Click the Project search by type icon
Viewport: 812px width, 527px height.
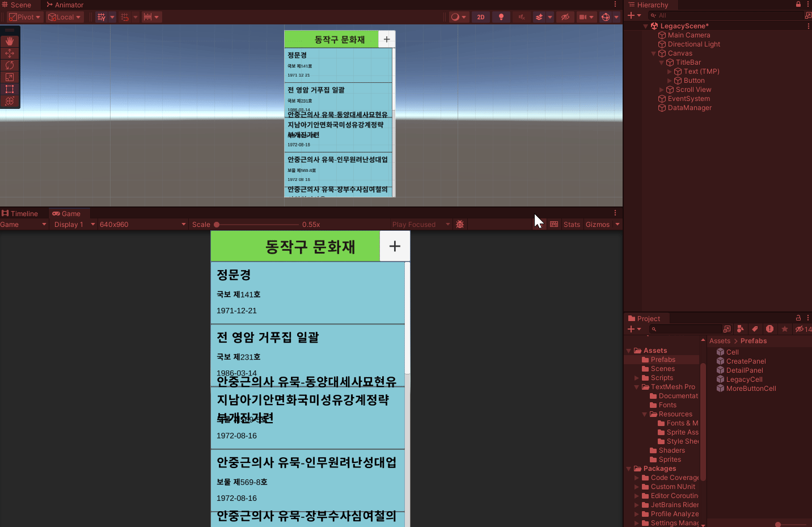(741, 329)
